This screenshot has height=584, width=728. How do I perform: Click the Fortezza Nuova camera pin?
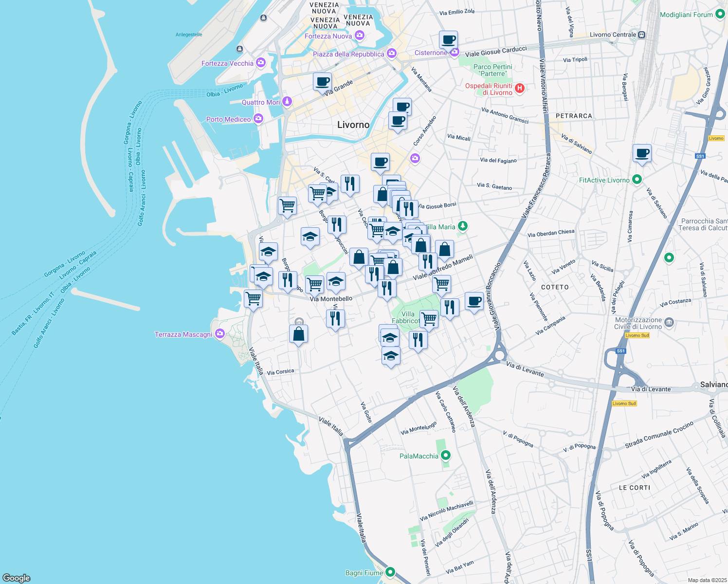(360, 36)
